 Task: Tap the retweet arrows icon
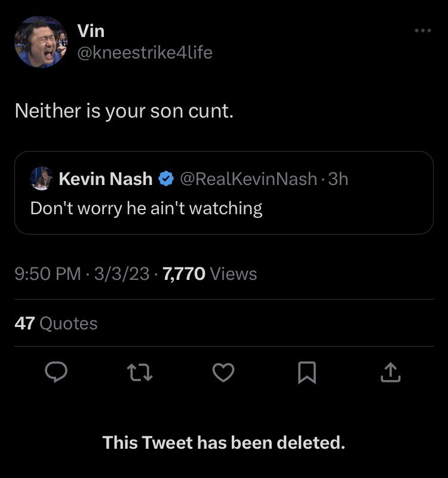(139, 373)
